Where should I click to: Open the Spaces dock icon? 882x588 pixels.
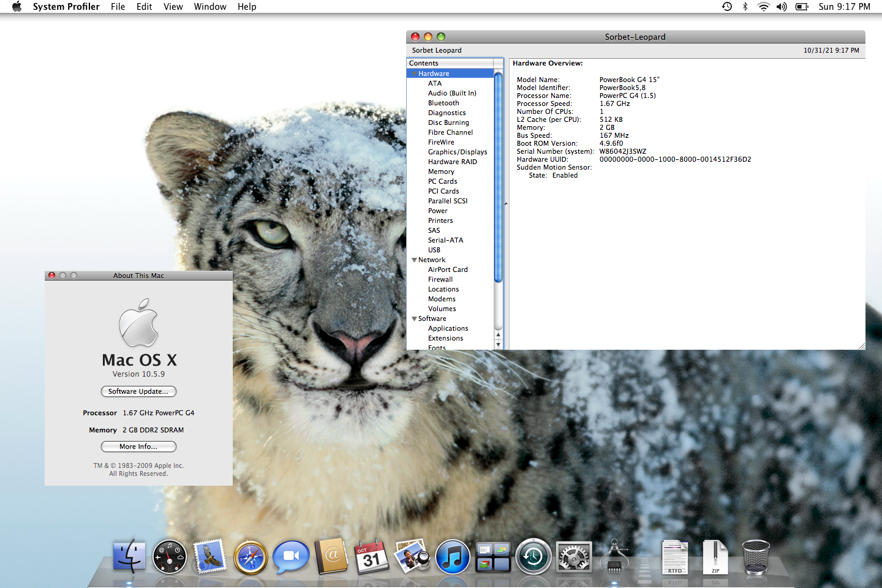(x=493, y=557)
